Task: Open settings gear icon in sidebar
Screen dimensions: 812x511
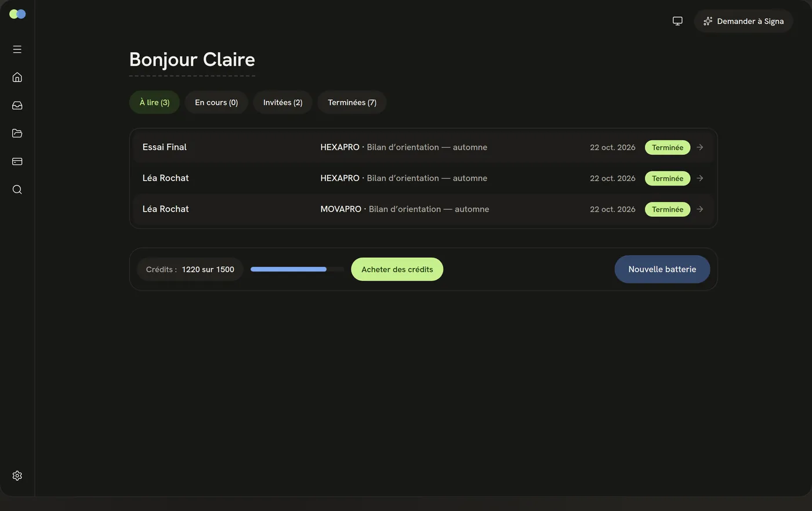Action: pos(17,476)
